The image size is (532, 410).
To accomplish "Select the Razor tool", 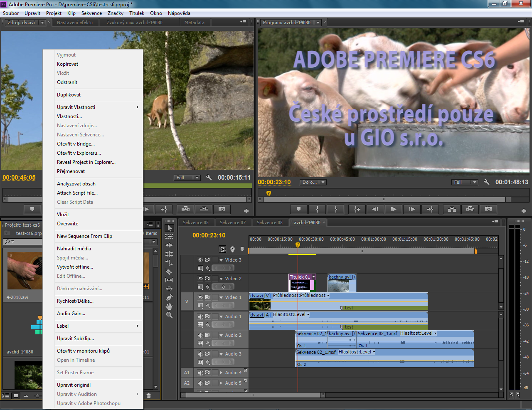I will click(169, 272).
